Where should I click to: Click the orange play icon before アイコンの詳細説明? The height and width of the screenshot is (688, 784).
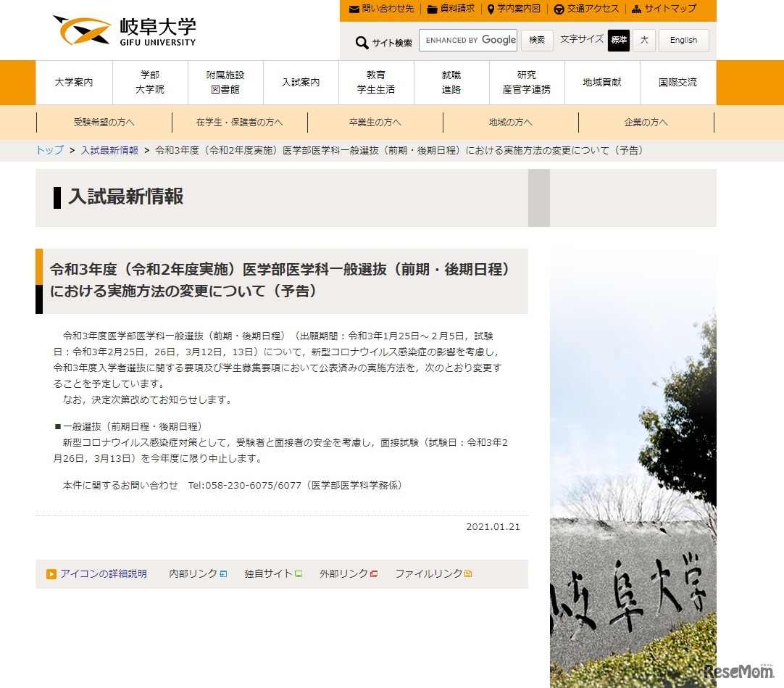coord(50,574)
